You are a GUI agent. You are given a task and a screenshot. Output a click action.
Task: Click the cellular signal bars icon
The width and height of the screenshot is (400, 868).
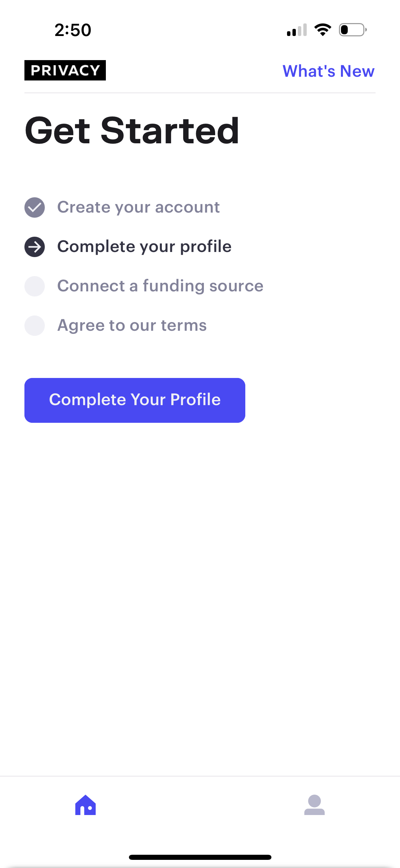pyautogui.click(x=296, y=30)
